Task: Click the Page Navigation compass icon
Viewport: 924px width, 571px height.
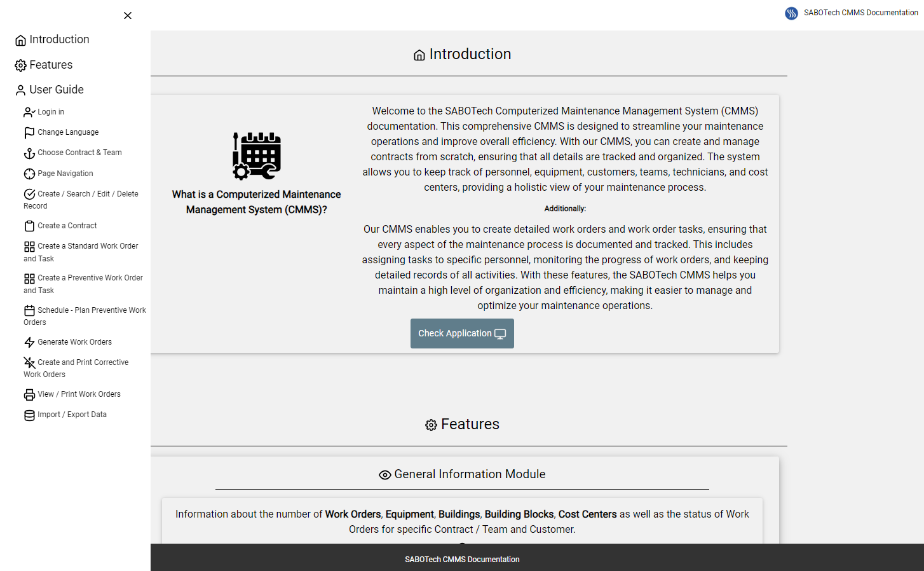Action: point(29,174)
